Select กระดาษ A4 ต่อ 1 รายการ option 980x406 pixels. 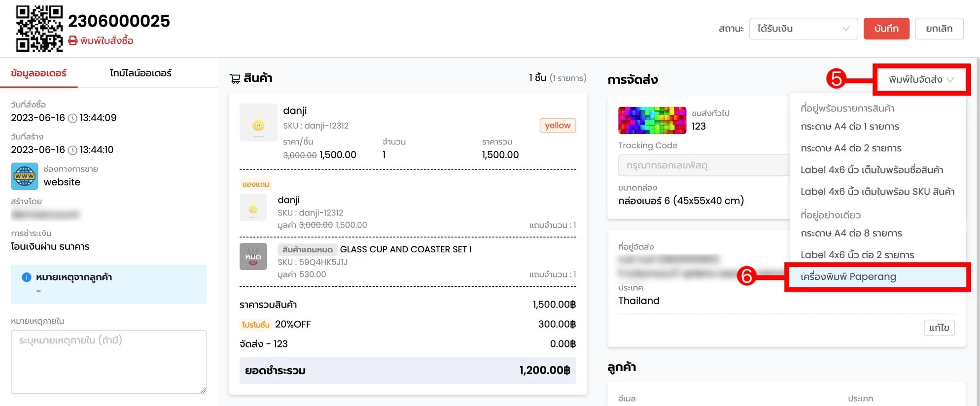(849, 127)
